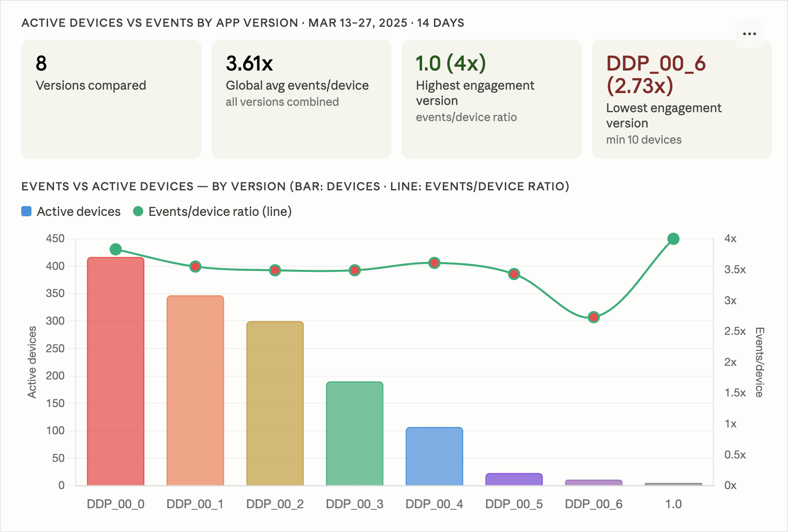
Task: Open the Versions compared summary card
Action: (111, 99)
